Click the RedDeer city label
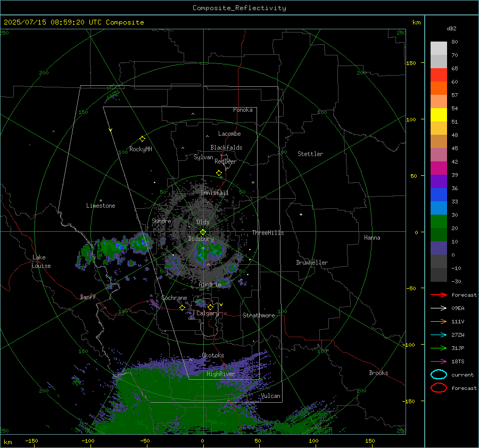 click(226, 161)
